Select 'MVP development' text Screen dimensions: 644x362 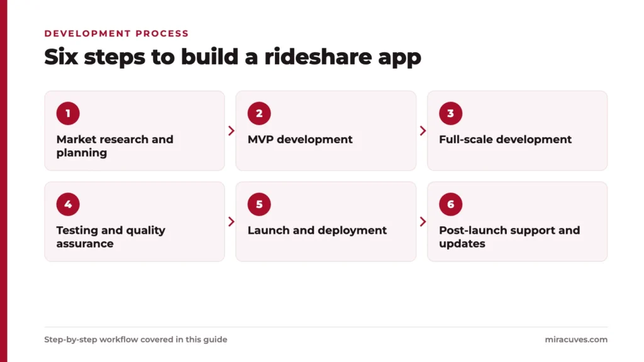click(300, 140)
